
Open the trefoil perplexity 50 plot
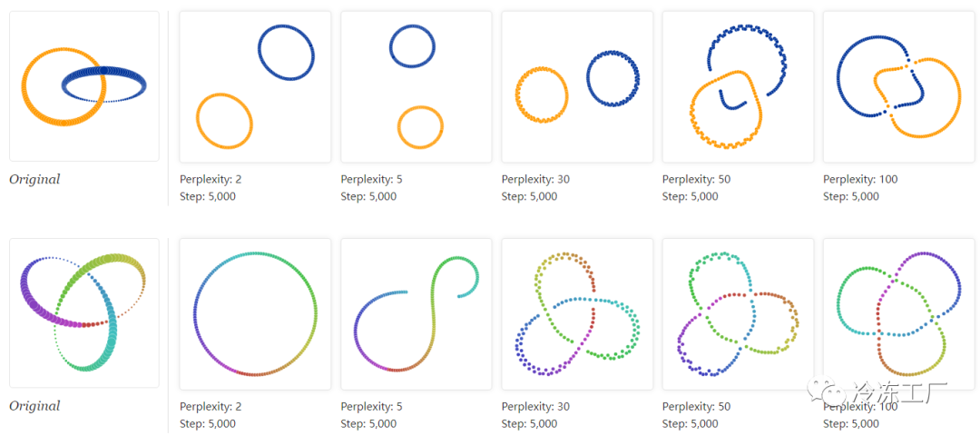(738, 313)
